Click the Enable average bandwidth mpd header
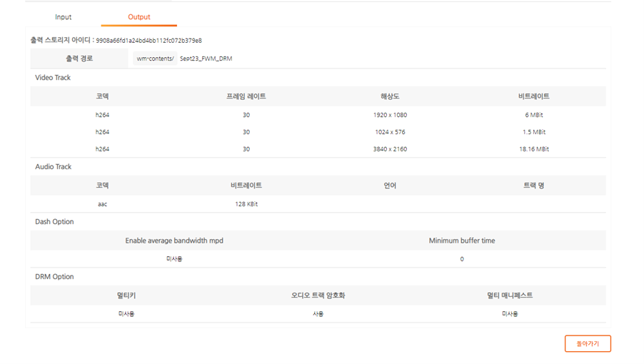Screen dimensions: 644x364 [174, 241]
